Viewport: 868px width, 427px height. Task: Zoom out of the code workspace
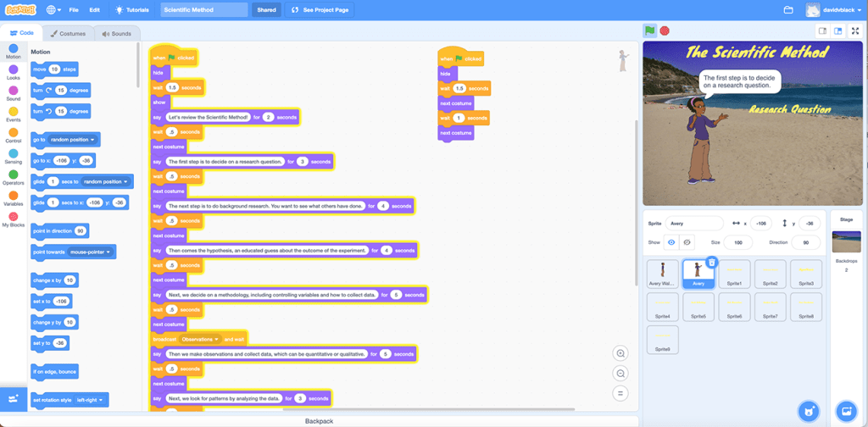(621, 374)
